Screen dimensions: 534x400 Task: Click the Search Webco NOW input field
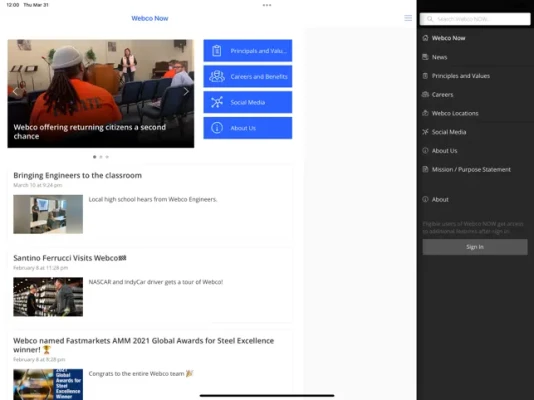(475, 19)
